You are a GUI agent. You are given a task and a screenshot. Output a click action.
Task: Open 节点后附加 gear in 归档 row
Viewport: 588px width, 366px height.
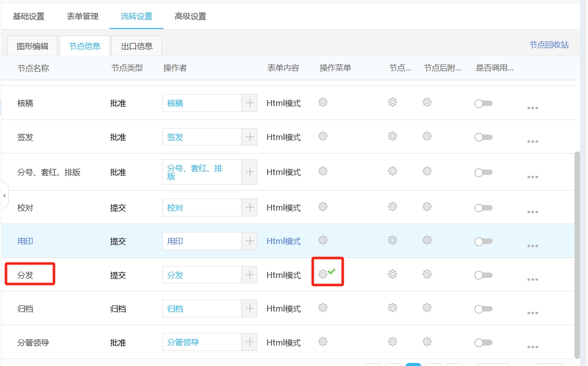coord(427,308)
